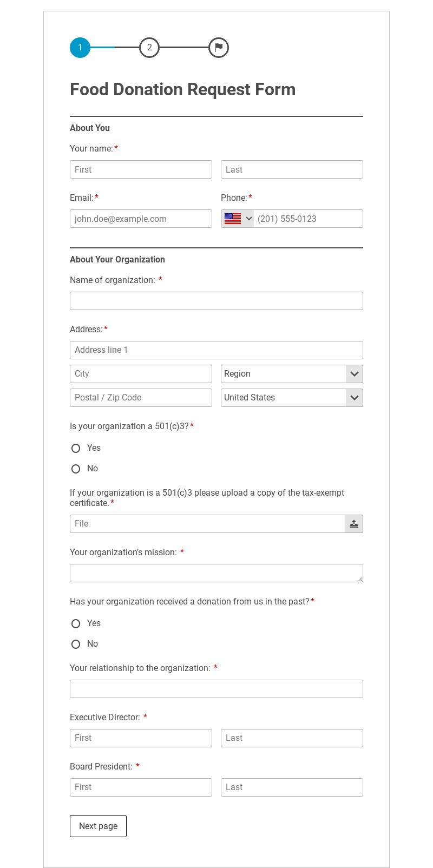433x868 pixels.
Task: Click the finish flag step icon
Action: [x=219, y=48]
